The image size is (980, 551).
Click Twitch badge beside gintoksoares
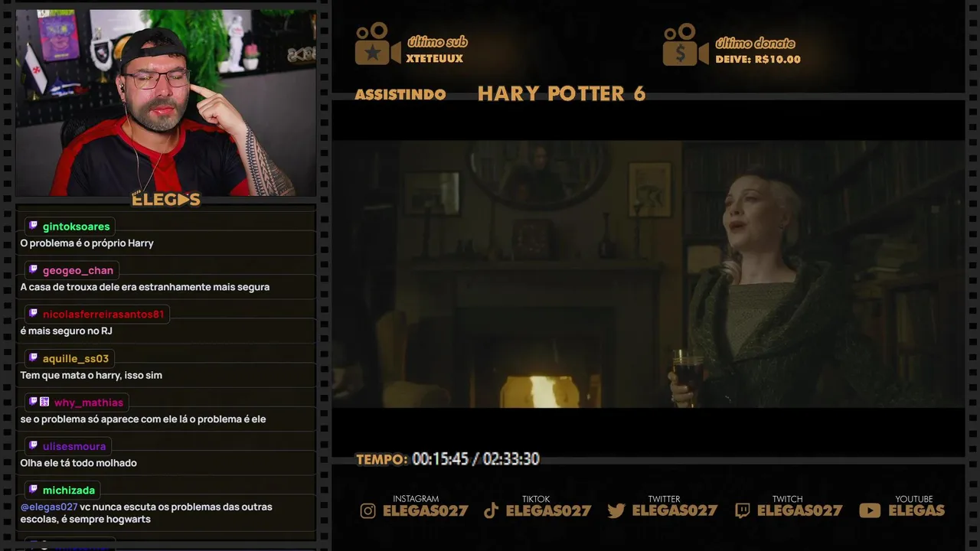33,226
